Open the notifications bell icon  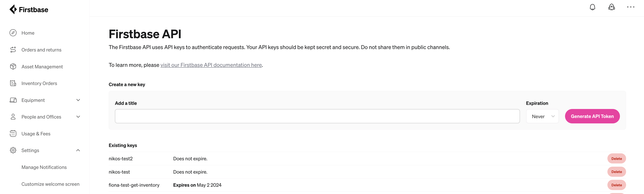pos(592,7)
